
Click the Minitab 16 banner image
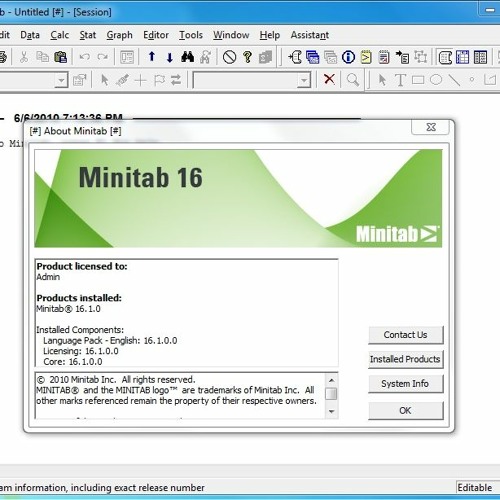238,198
